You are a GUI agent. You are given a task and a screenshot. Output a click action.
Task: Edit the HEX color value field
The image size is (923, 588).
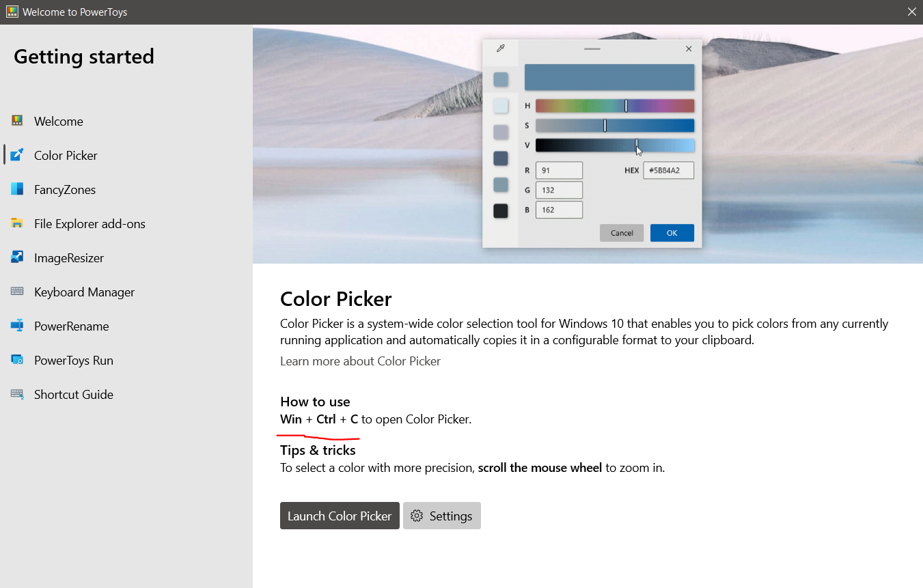pos(668,170)
